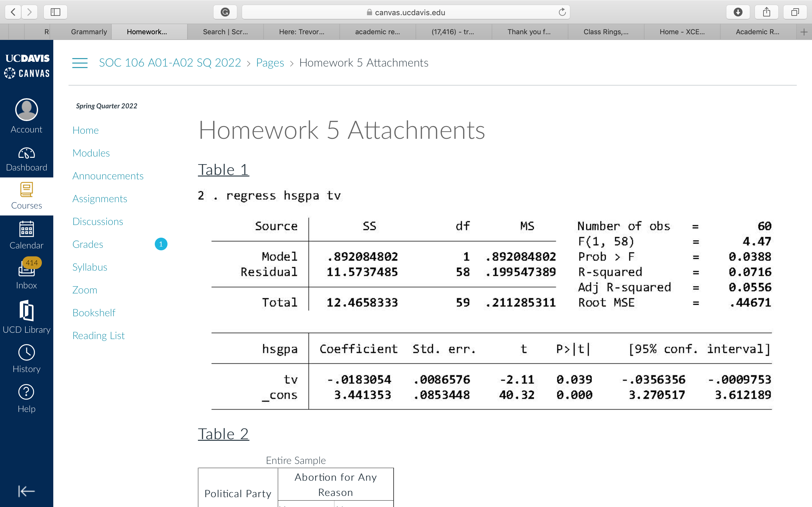The width and height of the screenshot is (812, 507).
Task: Open the Inbox with 414 badge
Action: pos(26,270)
